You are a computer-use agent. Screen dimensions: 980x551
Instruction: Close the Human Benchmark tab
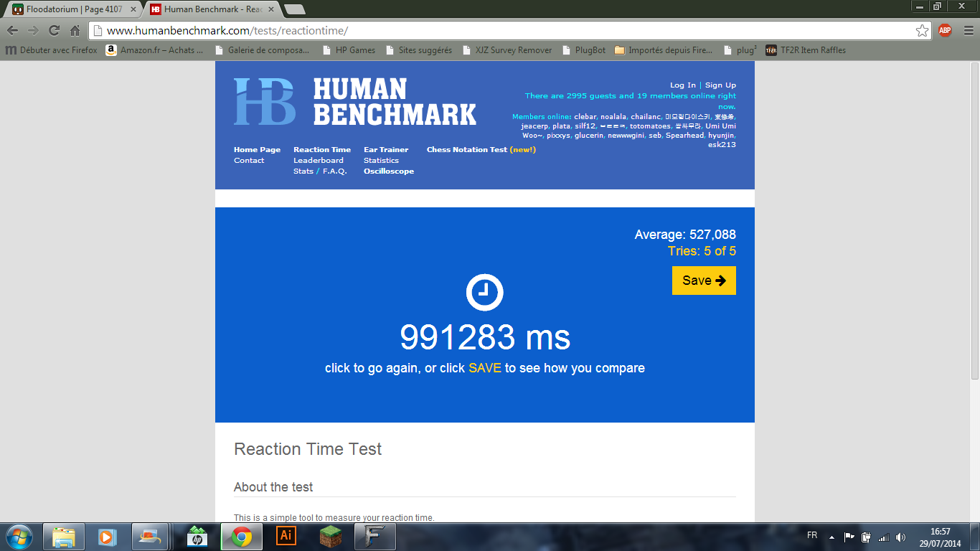point(271,9)
